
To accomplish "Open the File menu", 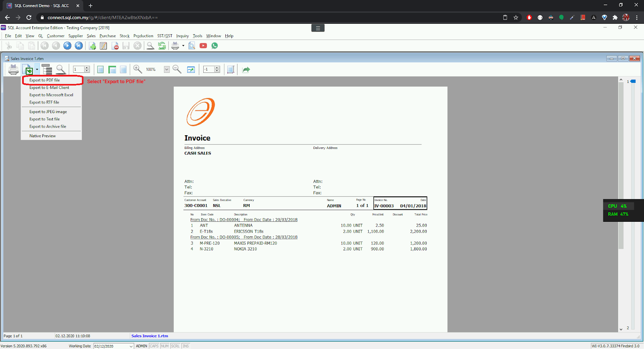I will (x=8, y=36).
